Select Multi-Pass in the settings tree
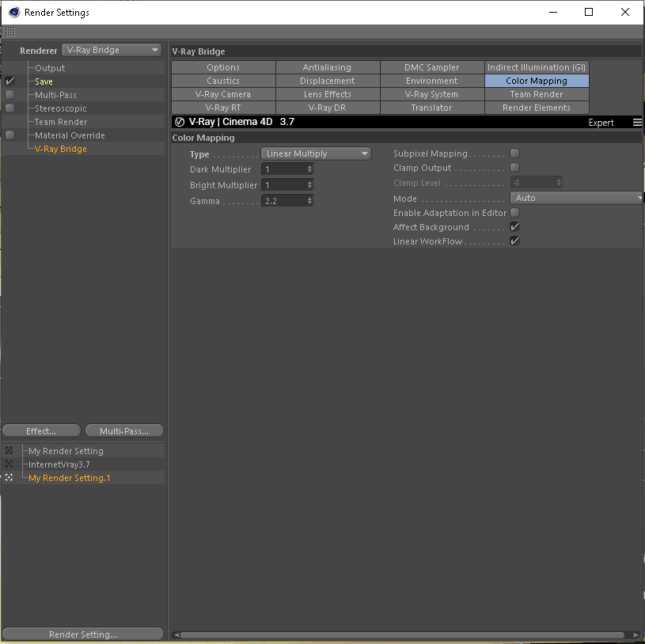645x644 pixels. 55,95
